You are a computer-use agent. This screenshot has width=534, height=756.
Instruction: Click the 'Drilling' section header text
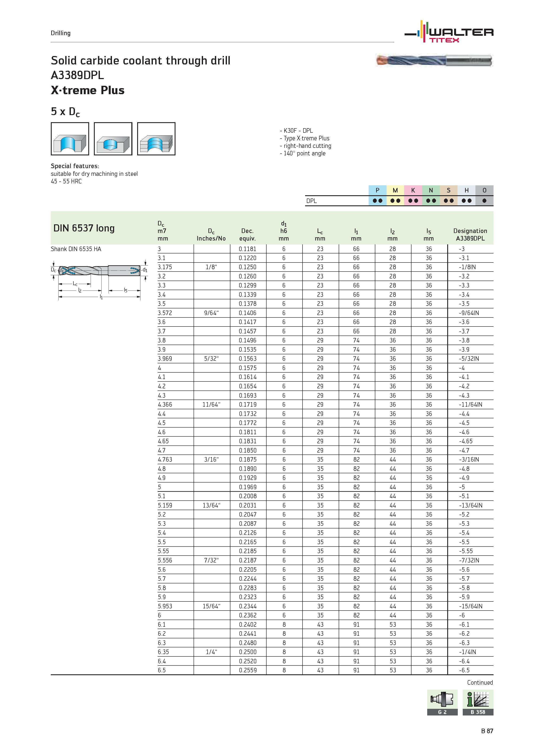point(61,33)
